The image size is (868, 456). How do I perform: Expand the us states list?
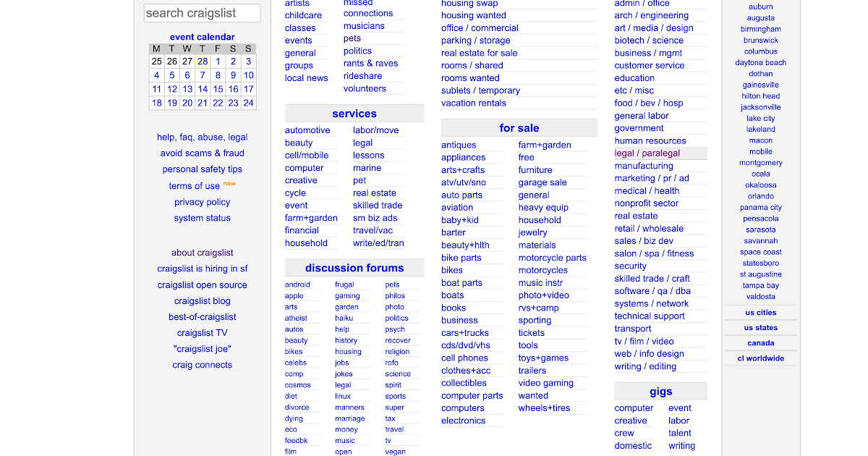pos(761,328)
